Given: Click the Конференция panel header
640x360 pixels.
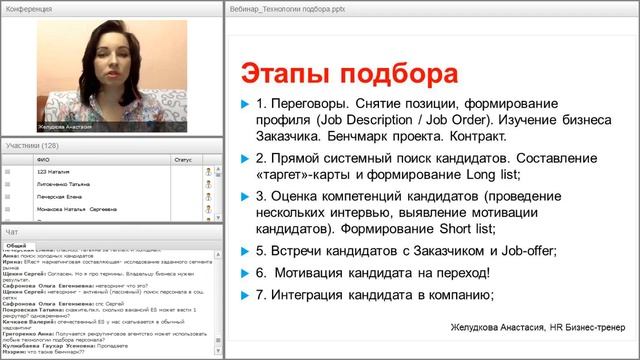Looking at the screenshot, I should pos(112,9).
